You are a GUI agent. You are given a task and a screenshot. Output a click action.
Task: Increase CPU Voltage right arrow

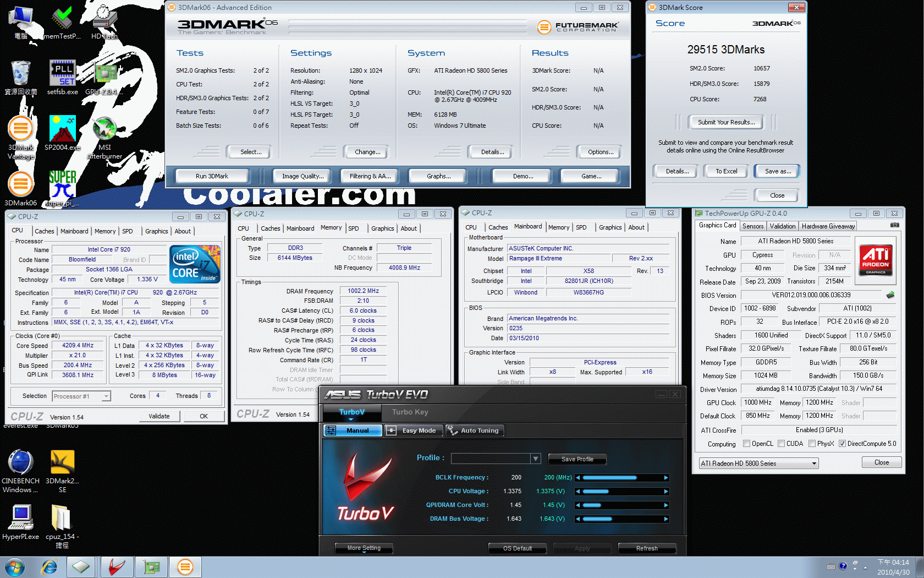point(666,492)
